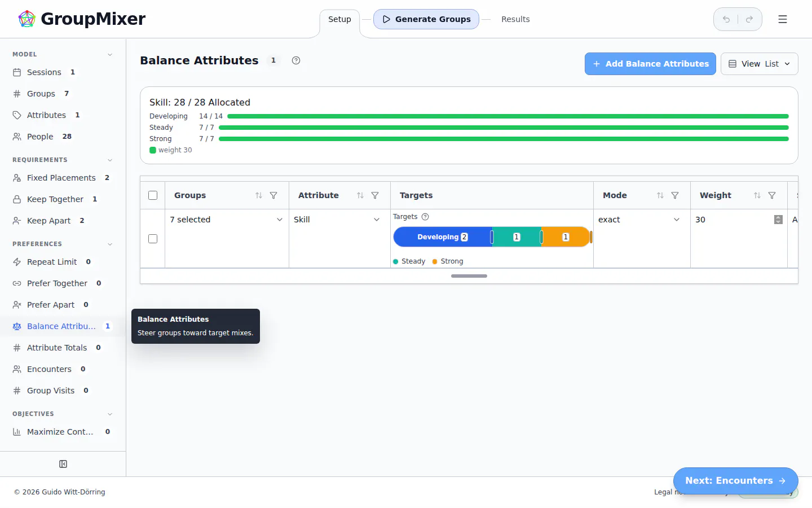The image size is (812, 508).
Task: Sort the Groups column
Action: (259, 195)
